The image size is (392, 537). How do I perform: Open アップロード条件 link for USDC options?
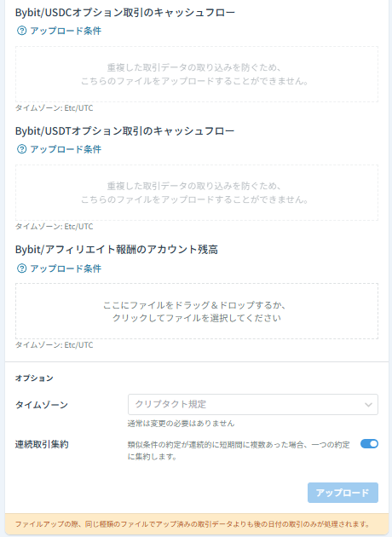click(x=66, y=31)
